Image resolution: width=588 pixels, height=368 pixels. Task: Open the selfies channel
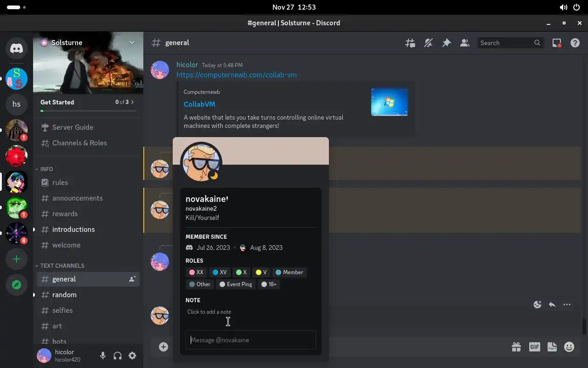pyautogui.click(x=88, y=310)
